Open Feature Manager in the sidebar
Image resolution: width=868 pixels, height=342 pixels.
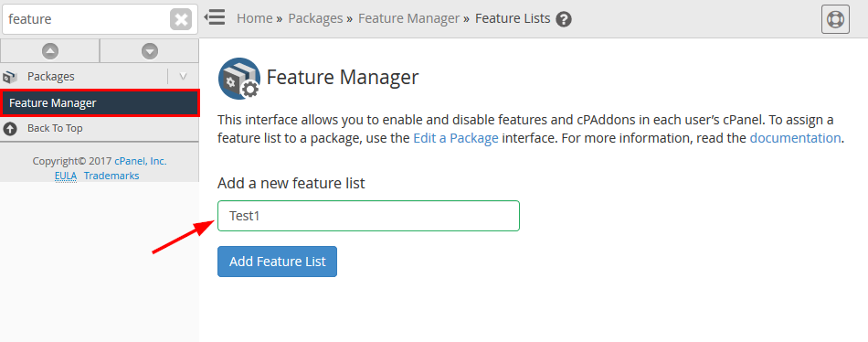coord(100,103)
